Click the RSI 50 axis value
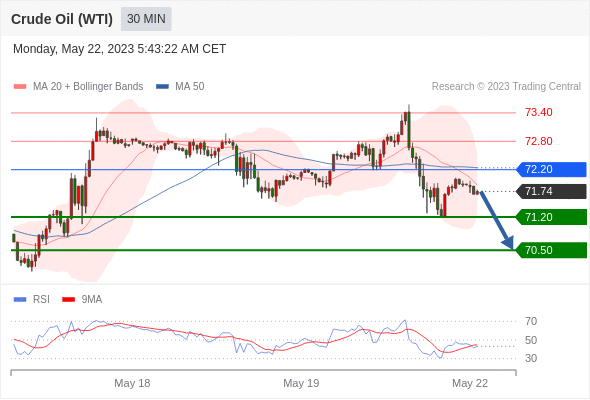This screenshot has height=400, width=590. tap(531, 340)
